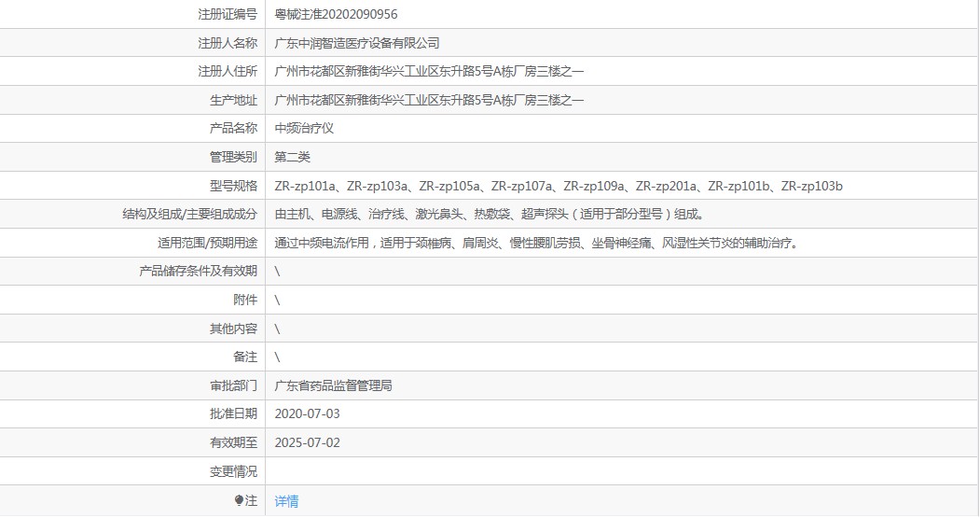Click the 其他内容 label
This screenshot has height=518, width=980.
click(233, 329)
